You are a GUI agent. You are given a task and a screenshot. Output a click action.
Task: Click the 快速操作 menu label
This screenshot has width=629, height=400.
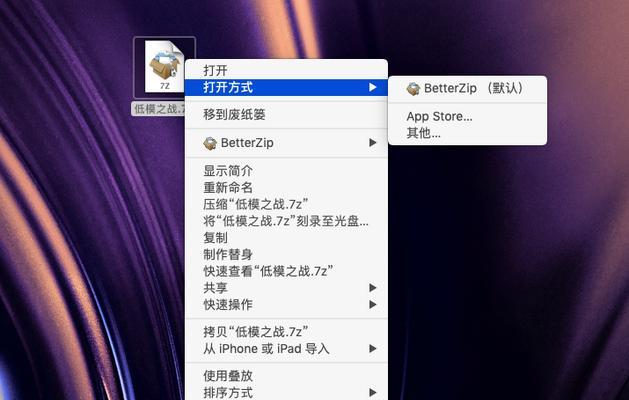228,305
